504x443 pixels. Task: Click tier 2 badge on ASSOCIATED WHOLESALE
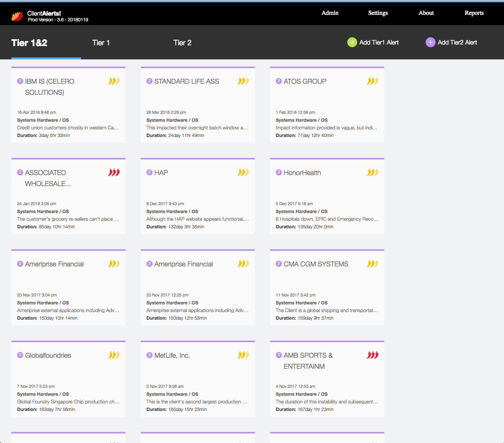point(20,172)
